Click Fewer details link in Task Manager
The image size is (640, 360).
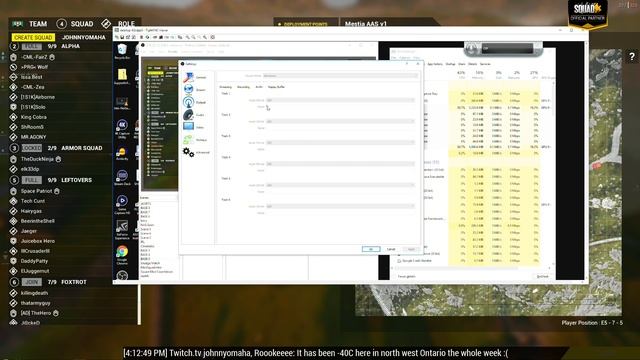tap(406, 276)
